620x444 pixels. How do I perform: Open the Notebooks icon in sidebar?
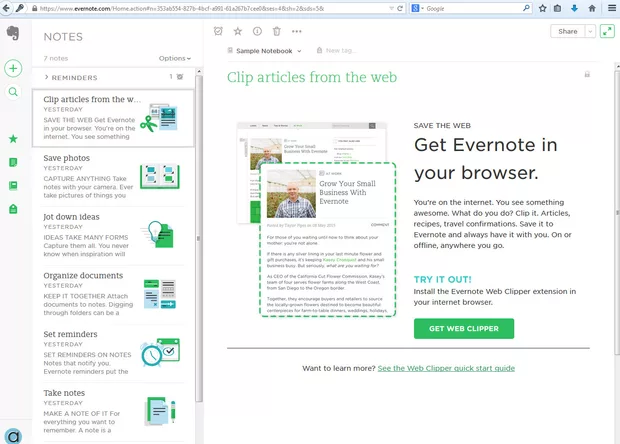point(13,185)
